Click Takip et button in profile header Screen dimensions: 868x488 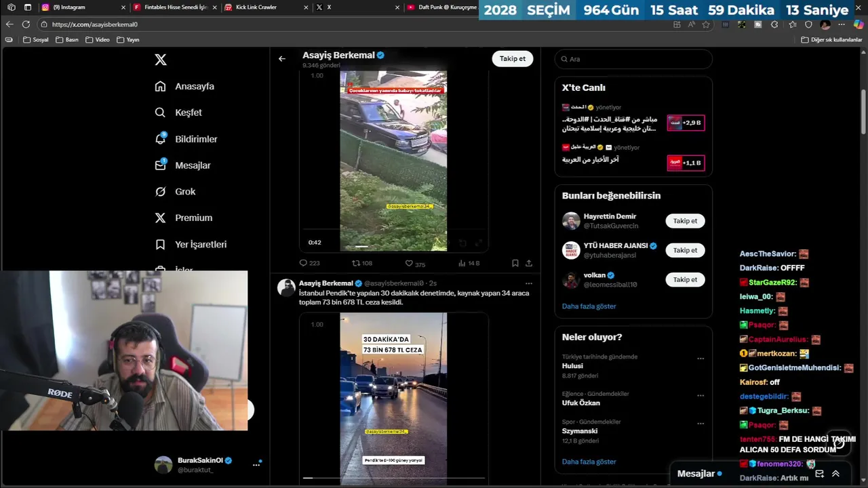tap(512, 59)
